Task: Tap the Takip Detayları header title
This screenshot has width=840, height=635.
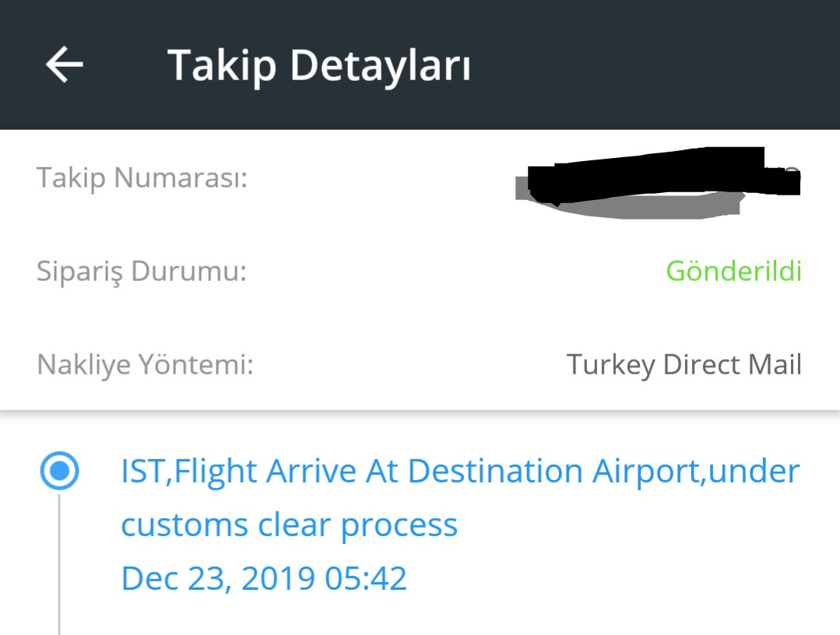Action: 318,66
